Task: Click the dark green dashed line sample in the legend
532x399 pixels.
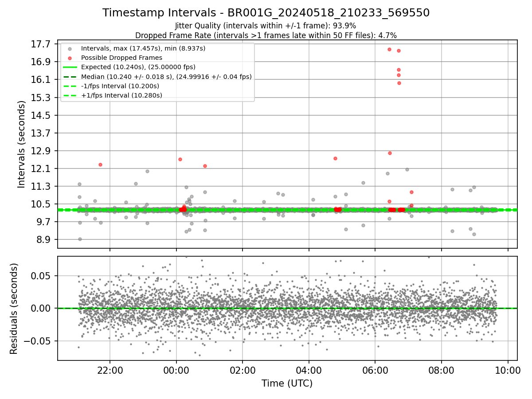Action: (70, 77)
